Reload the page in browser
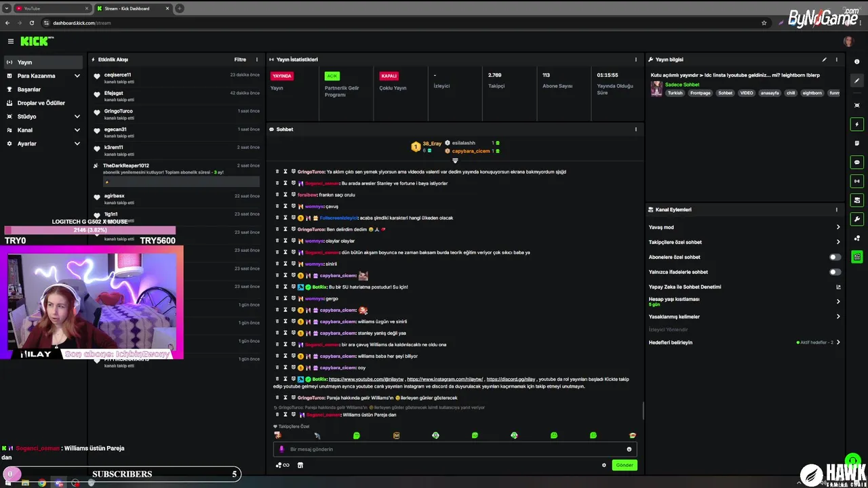868x488 pixels. point(31,23)
